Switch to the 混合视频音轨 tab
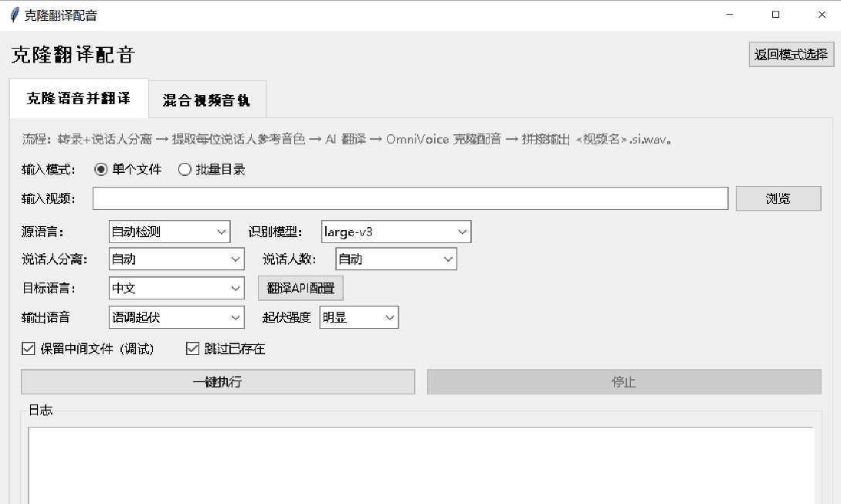The height and width of the screenshot is (504, 841). [207, 100]
